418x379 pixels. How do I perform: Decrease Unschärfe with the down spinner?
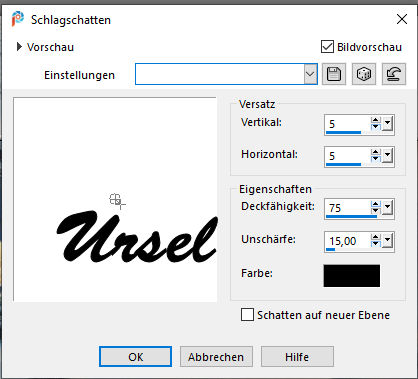pyautogui.click(x=376, y=244)
